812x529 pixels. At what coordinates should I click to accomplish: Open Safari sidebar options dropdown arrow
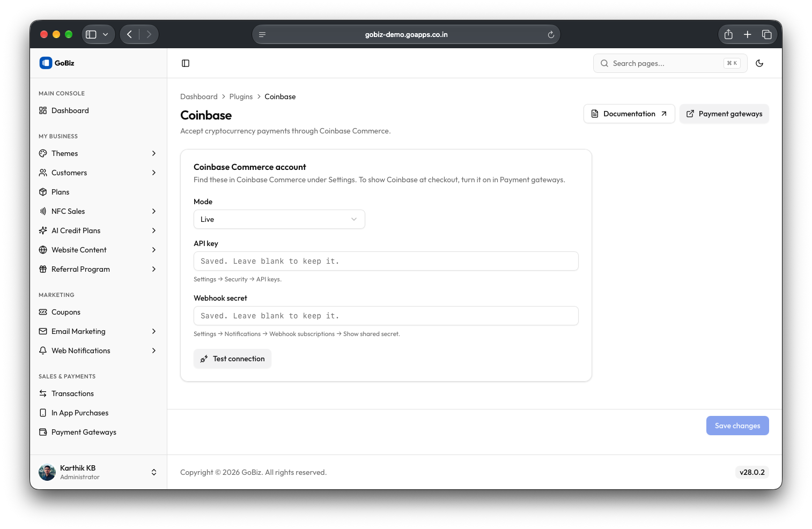106,34
